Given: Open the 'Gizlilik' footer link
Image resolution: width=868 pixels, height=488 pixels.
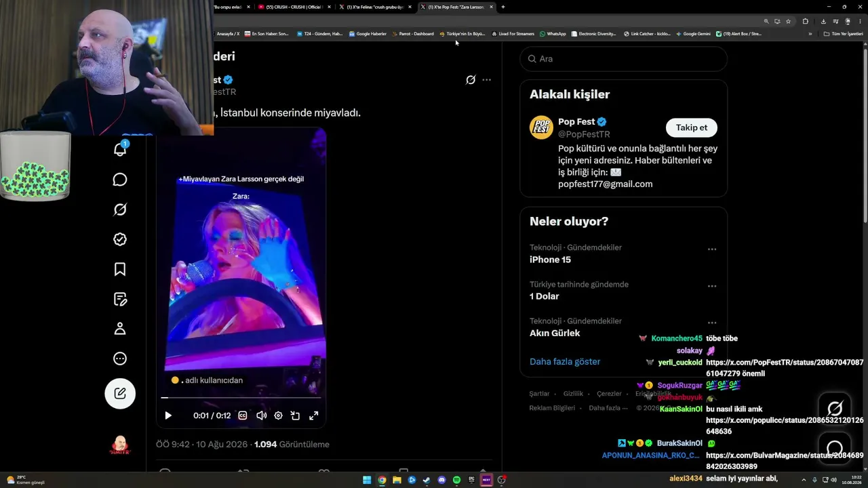Looking at the screenshot, I should [573, 394].
